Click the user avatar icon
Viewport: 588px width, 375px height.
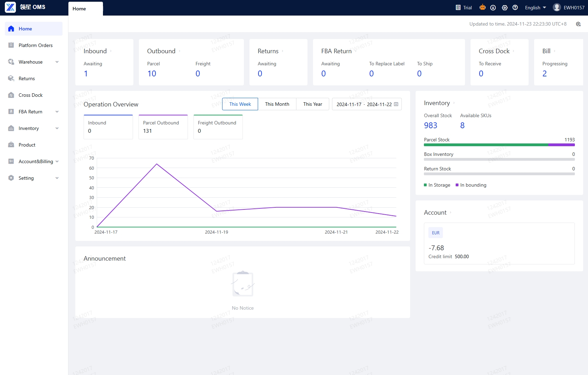pos(557,8)
